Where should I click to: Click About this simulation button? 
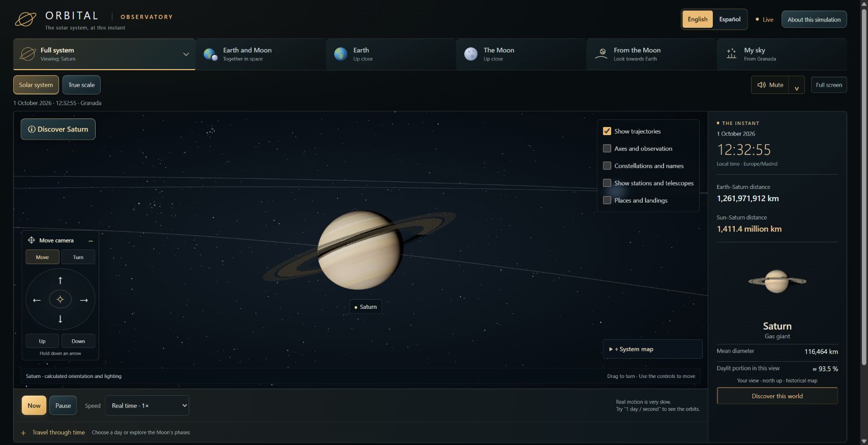[x=814, y=19]
